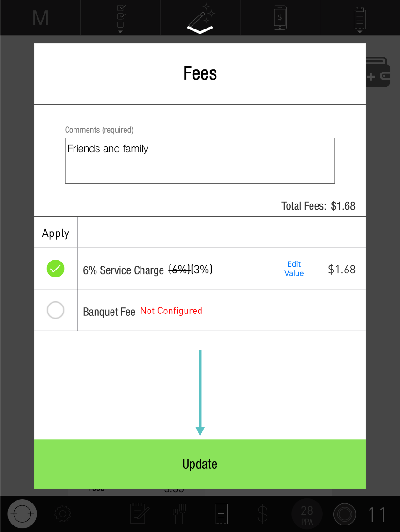This screenshot has width=400, height=532.
Task: Tap the wallet add icon
Action: pos(378,72)
